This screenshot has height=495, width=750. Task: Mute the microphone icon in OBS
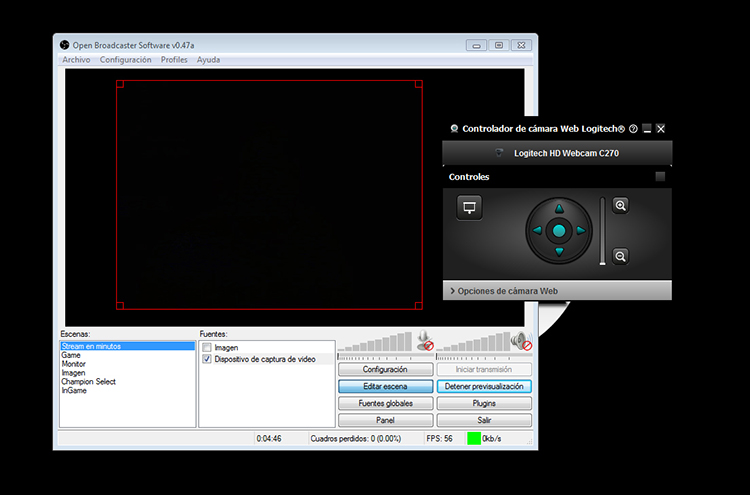click(426, 340)
